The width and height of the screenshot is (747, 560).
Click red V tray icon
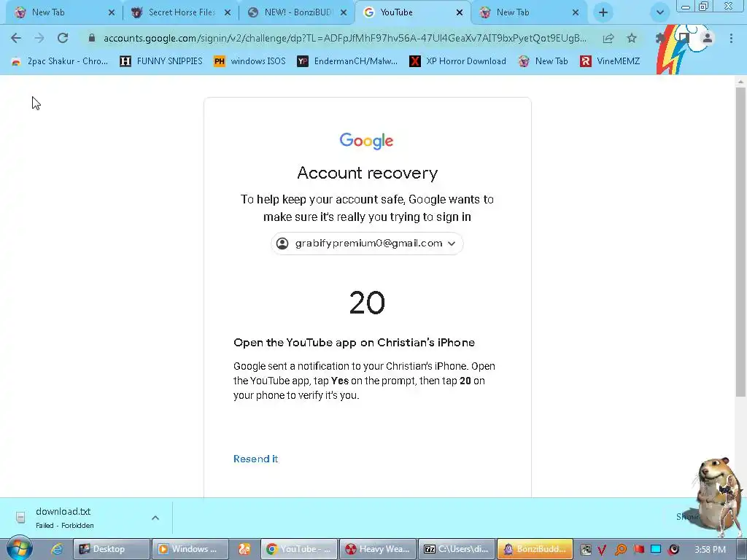[602, 550]
